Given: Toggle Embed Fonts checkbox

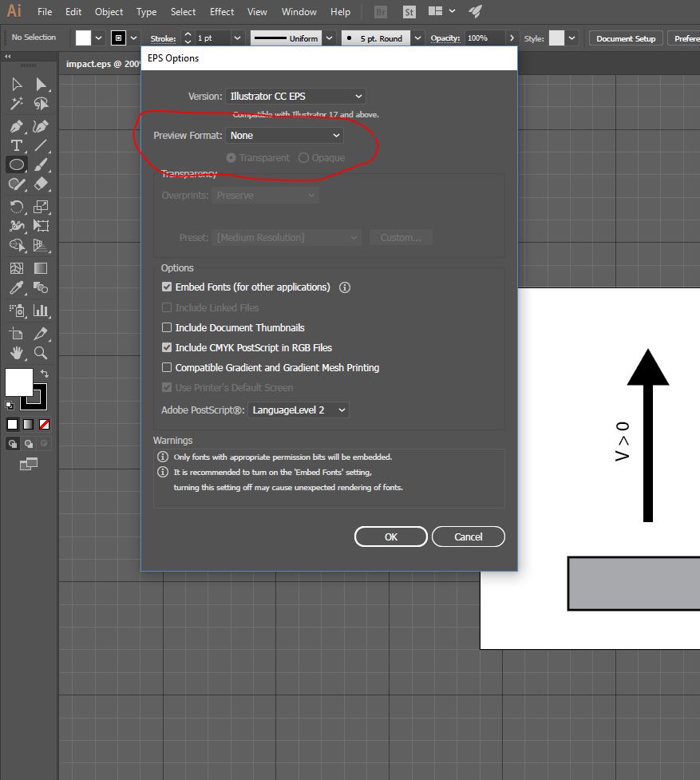Looking at the screenshot, I should 167,287.
